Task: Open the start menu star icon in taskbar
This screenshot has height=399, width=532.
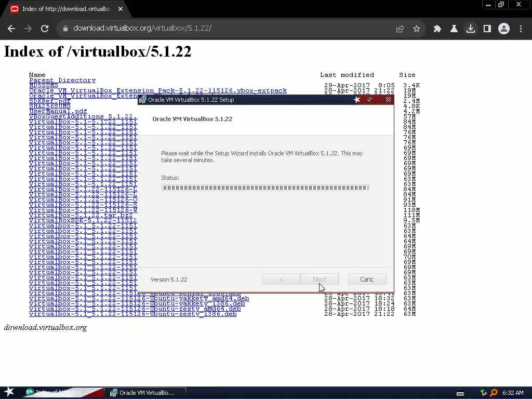Action: click(9, 392)
